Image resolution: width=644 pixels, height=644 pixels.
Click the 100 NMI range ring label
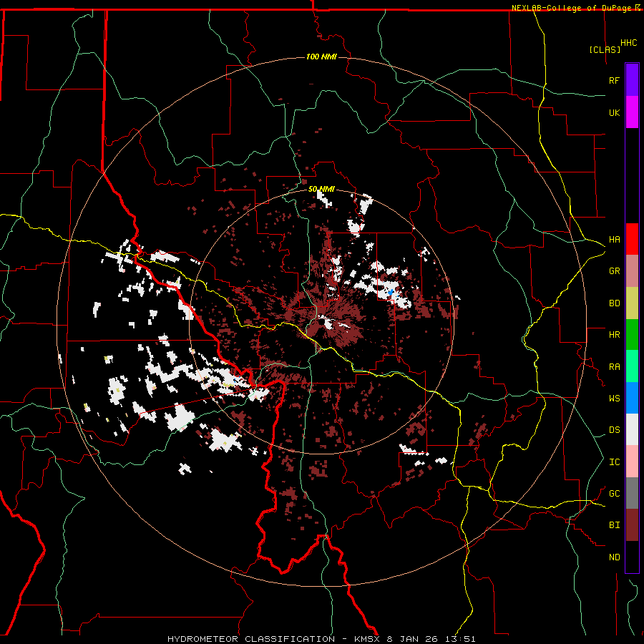pyautogui.click(x=321, y=57)
